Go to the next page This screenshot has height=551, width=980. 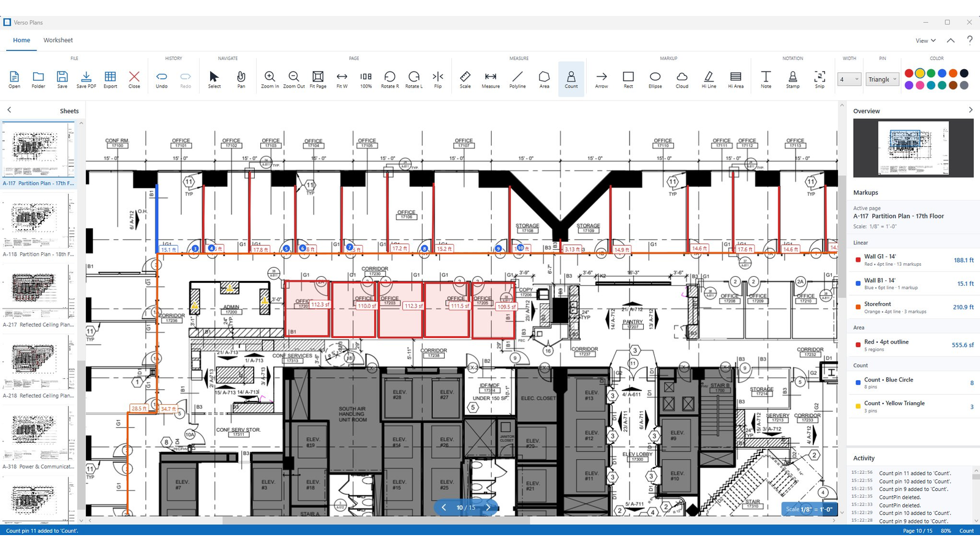coord(488,508)
